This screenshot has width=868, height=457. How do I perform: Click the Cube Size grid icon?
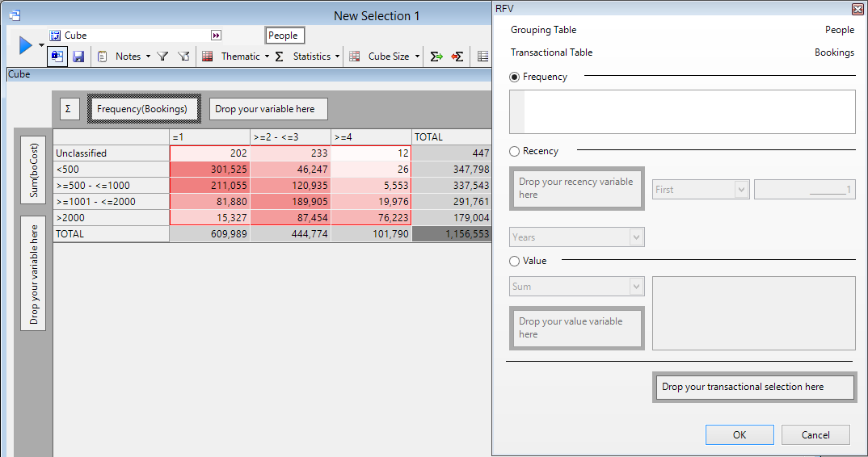point(355,57)
